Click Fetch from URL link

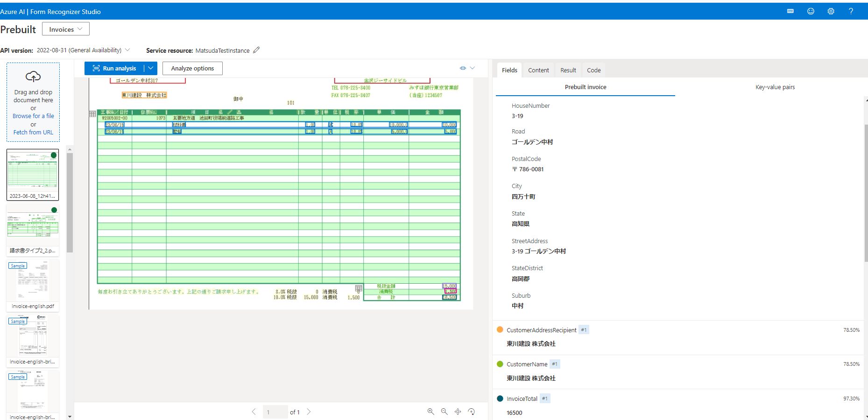click(33, 132)
